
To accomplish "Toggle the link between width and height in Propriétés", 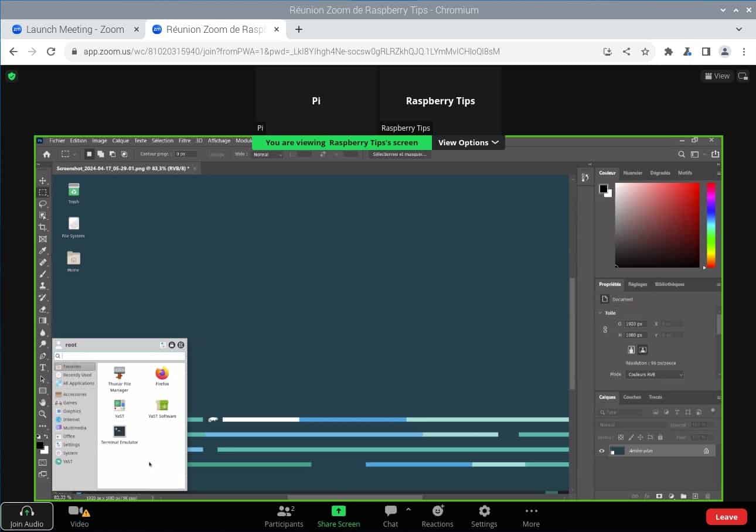I will 605,329.
